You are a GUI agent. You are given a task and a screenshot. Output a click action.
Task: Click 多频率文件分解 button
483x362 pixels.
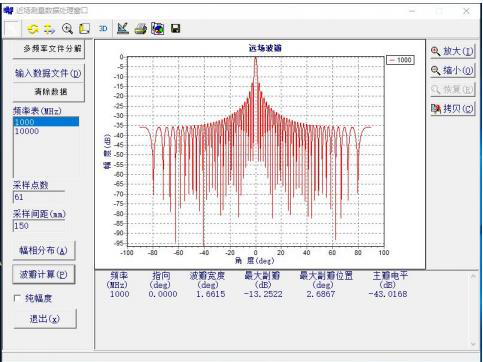(50, 49)
